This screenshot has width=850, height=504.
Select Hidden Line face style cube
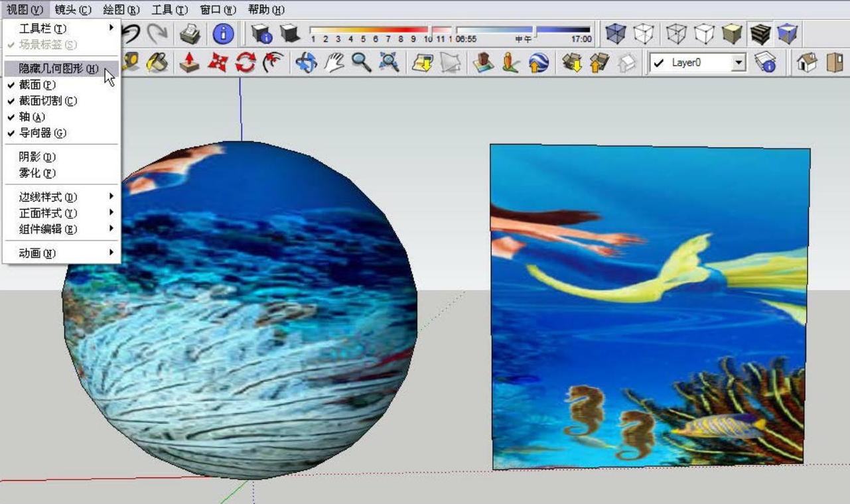coord(704,33)
